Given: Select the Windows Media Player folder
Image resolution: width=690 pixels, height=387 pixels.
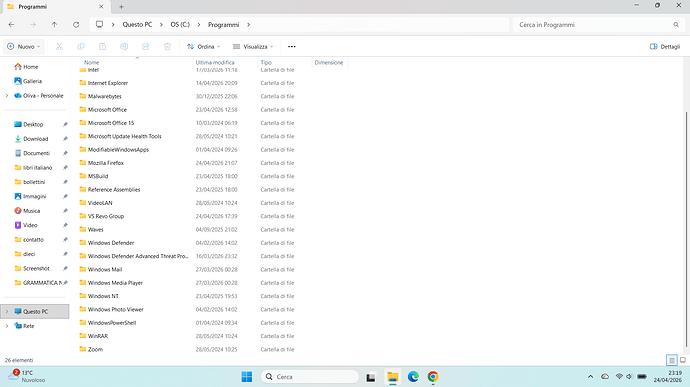Looking at the screenshot, I should coord(111,283).
